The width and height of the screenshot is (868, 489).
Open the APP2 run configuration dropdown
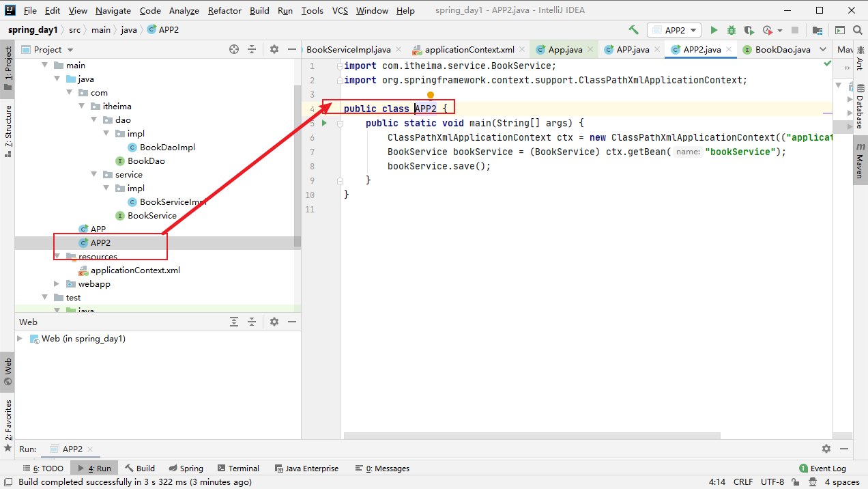tap(674, 30)
